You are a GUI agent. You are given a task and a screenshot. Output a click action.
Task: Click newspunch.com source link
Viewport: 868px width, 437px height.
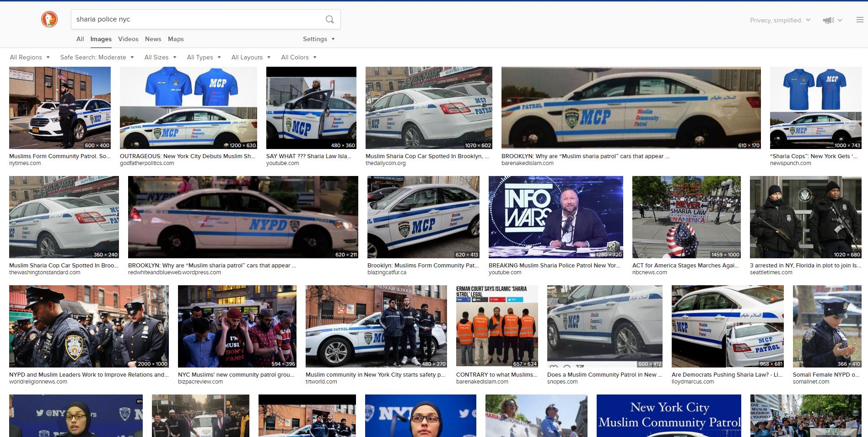tap(790, 163)
